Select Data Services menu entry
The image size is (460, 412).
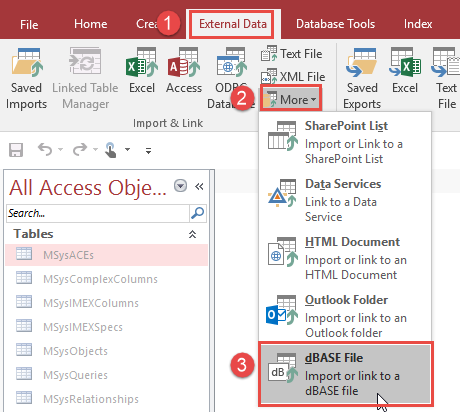click(x=345, y=200)
